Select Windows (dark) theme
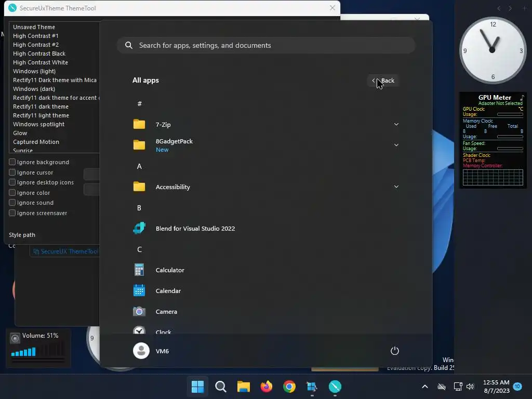Viewport: 532px width, 399px height. tap(34, 88)
